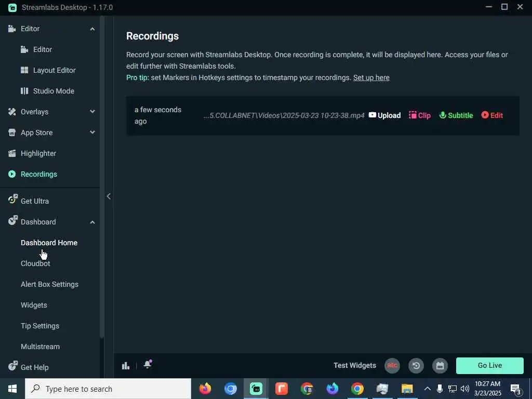The height and width of the screenshot is (399, 532).
Task: Open Firefox from the taskbar
Action: click(x=205, y=389)
